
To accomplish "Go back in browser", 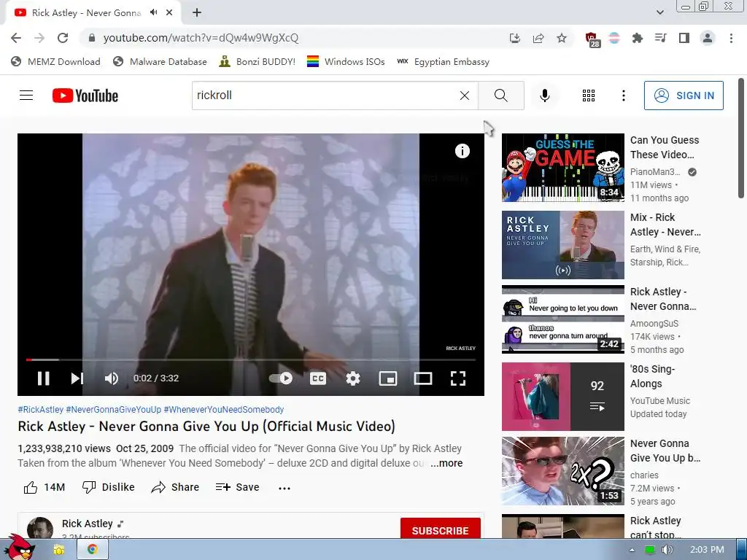I will coord(16,38).
